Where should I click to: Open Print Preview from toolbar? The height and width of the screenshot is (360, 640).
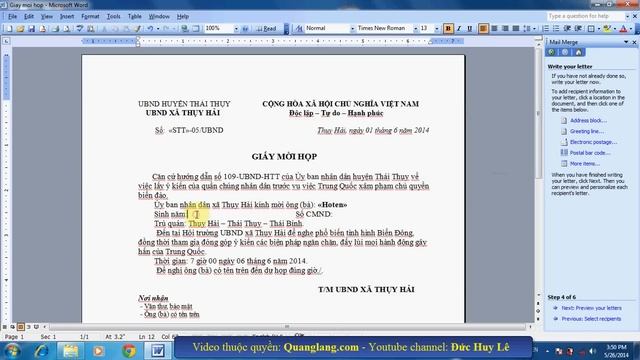click(x=67, y=29)
